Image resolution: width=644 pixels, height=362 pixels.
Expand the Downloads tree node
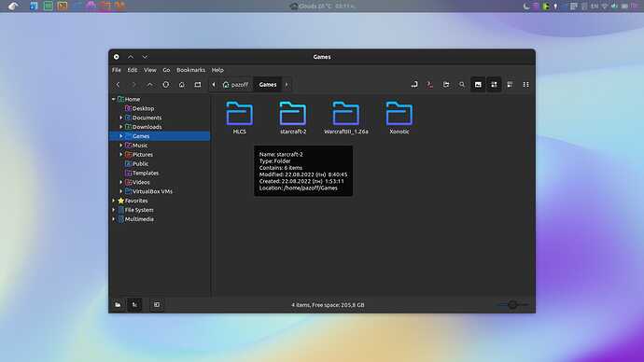point(121,127)
